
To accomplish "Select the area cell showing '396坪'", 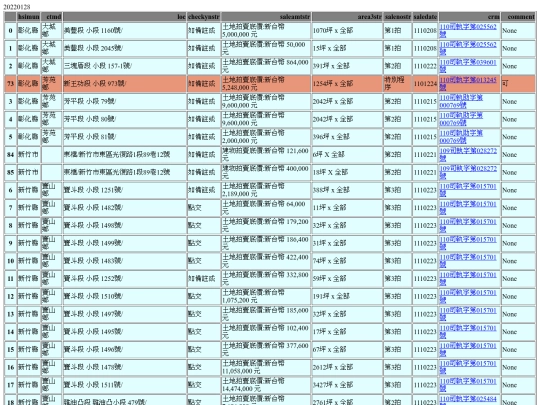I will (x=347, y=137).
